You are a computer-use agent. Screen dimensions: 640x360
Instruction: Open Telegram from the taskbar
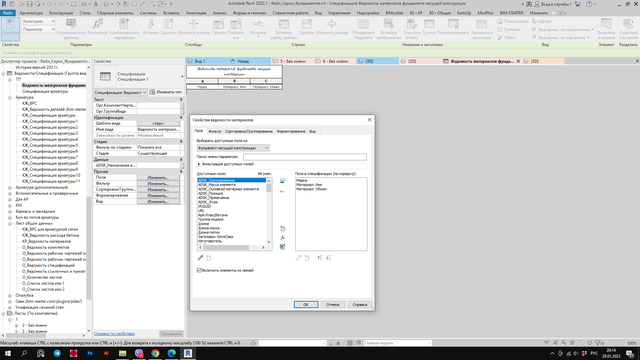pyautogui.click(x=57, y=353)
